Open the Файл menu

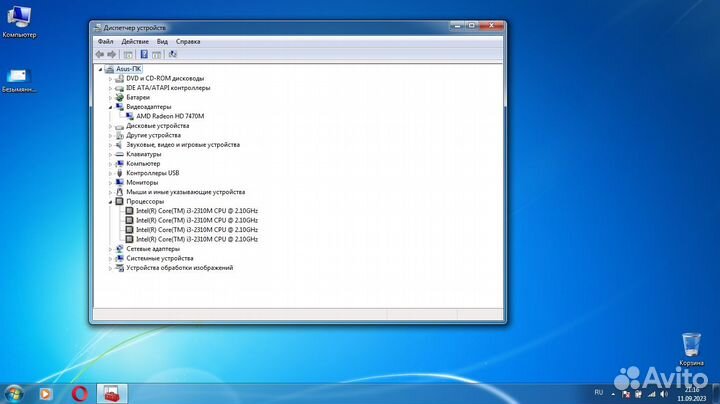click(x=105, y=41)
